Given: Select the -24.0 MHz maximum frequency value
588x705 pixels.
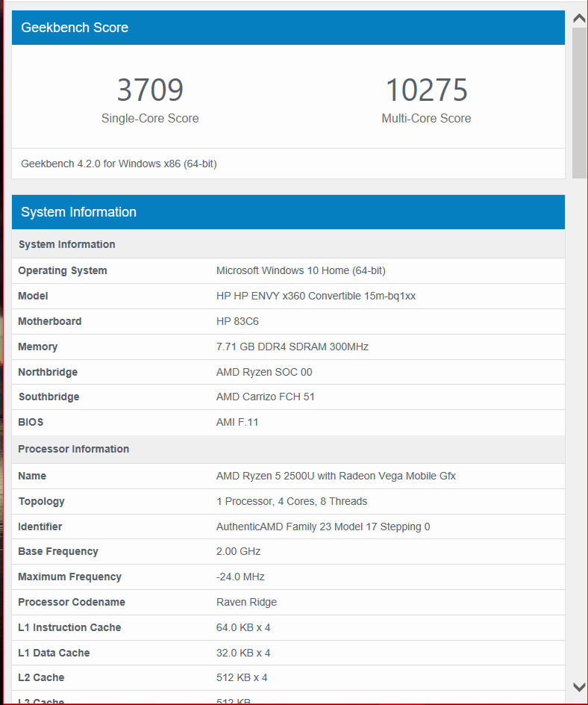Looking at the screenshot, I should point(240,577).
